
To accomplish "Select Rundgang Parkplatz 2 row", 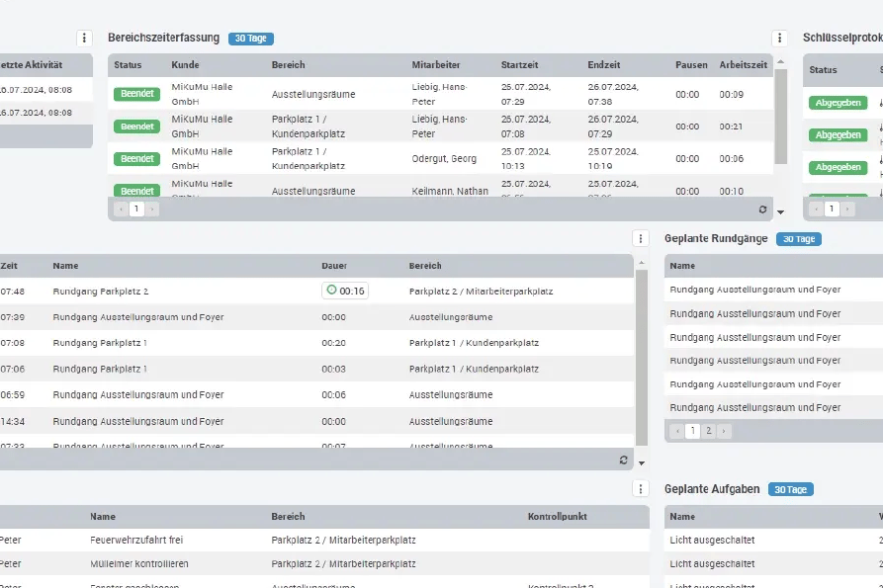I will pos(316,291).
